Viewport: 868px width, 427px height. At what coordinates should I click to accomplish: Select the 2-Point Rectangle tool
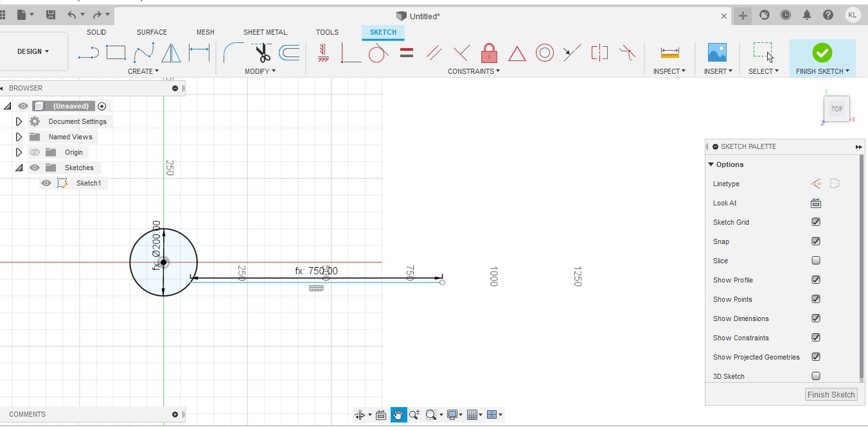(116, 53)
